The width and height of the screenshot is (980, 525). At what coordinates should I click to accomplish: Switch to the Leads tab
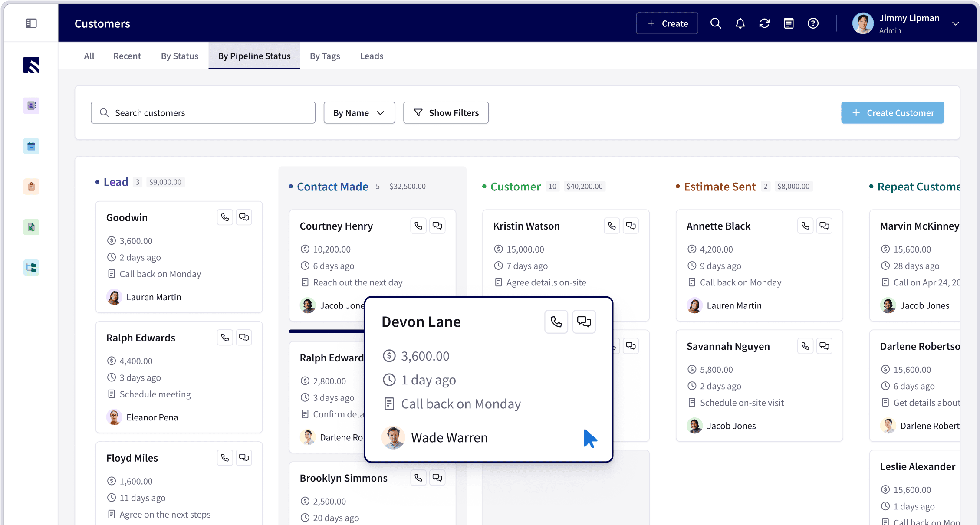(372, 56)
